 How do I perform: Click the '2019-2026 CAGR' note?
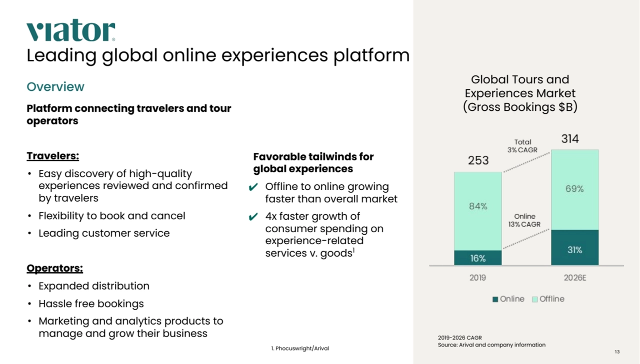(459, 338)
